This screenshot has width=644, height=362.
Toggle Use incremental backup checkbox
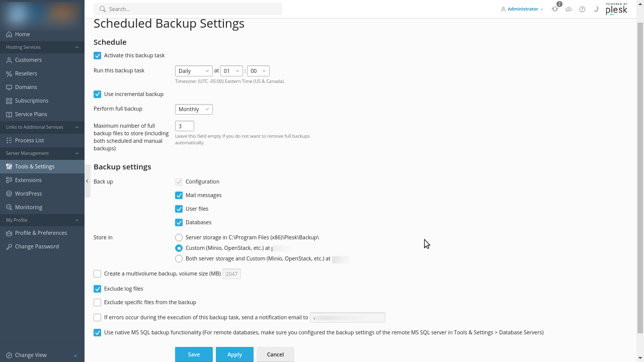click(x=98, y=94)
